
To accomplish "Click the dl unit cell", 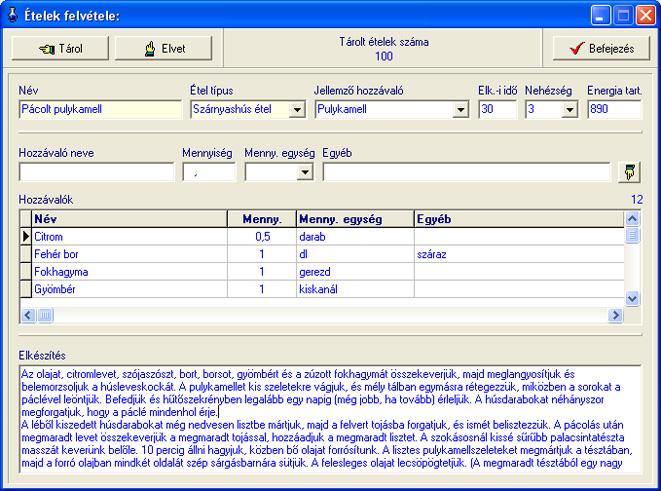I will [355, 254].
